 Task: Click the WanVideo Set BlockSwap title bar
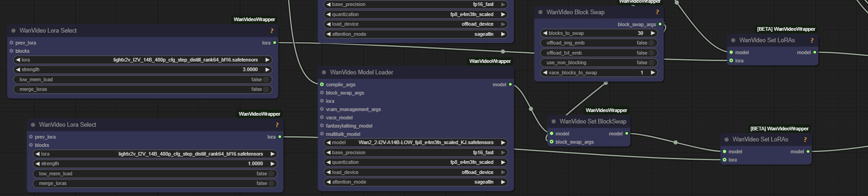(x=589, y=122)
